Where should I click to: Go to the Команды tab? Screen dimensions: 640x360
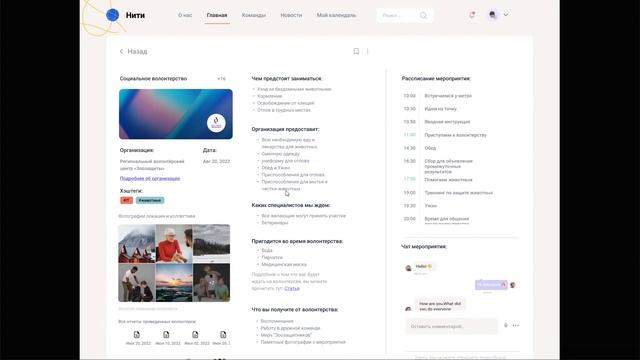pyautogui.click(x=253, y=15)
